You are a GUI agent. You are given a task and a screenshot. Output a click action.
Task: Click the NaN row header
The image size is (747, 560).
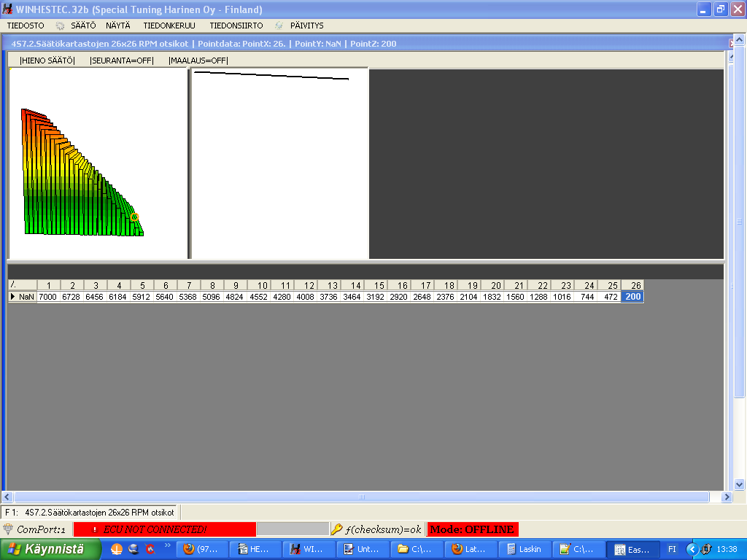tap(23, 297)
